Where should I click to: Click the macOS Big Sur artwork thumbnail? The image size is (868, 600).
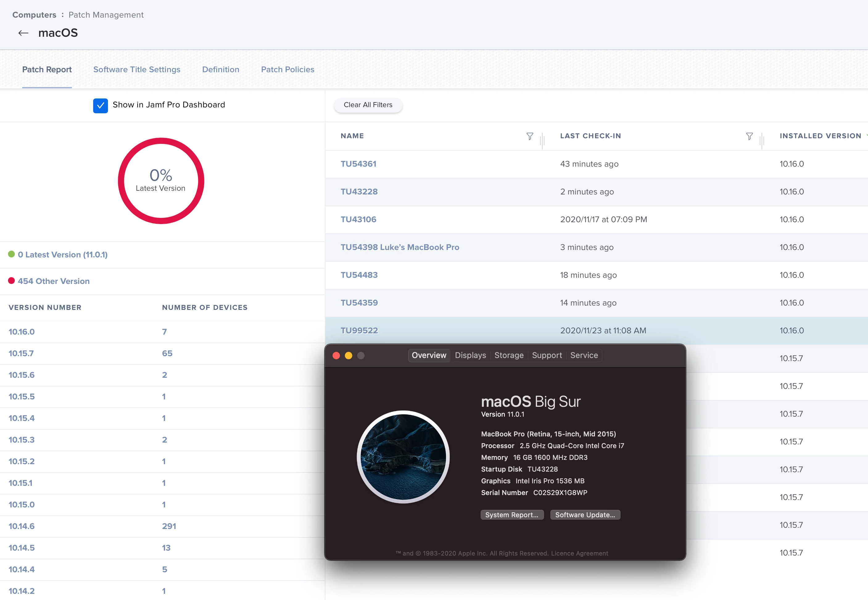click(403, 457)
